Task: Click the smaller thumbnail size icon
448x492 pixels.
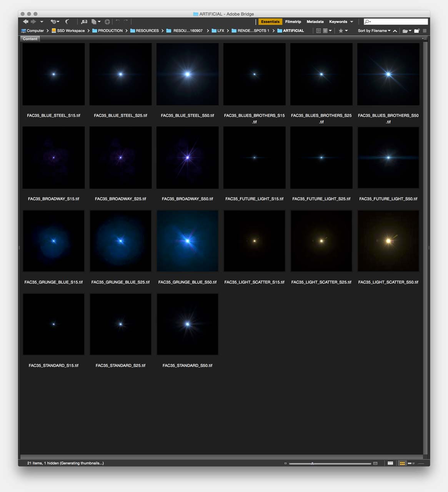Action: point(285,463)
